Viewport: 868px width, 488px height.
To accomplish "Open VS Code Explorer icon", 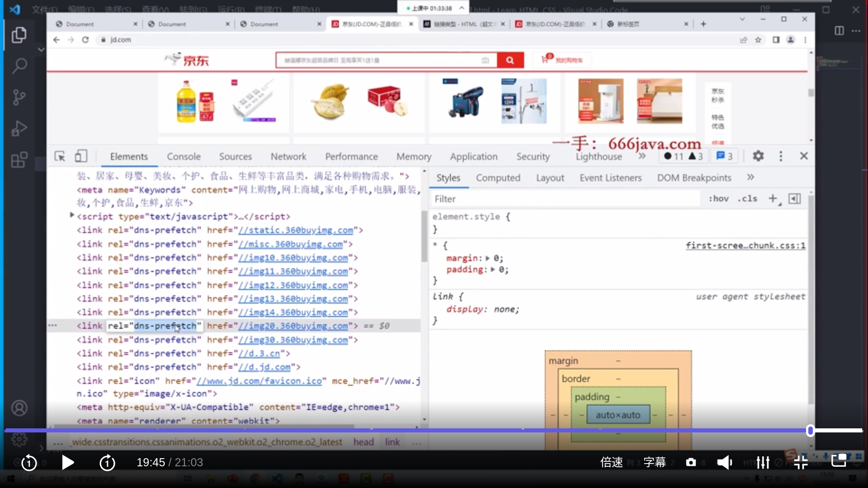I will [19, 35].
